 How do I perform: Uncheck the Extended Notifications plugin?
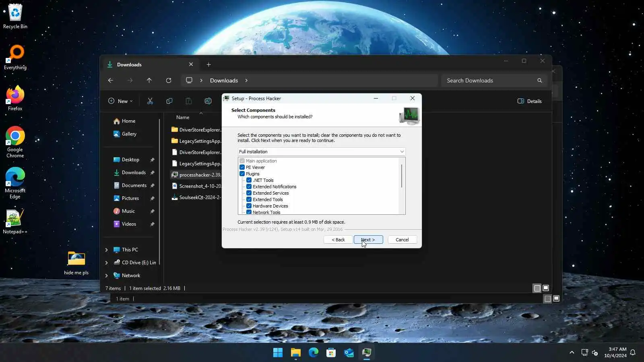point(249,187)
